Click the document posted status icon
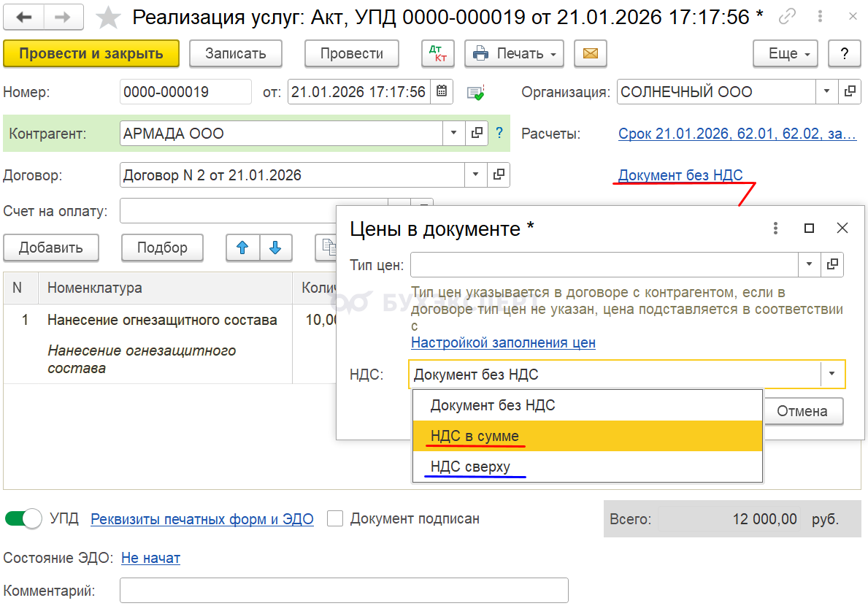 (475, 93)
